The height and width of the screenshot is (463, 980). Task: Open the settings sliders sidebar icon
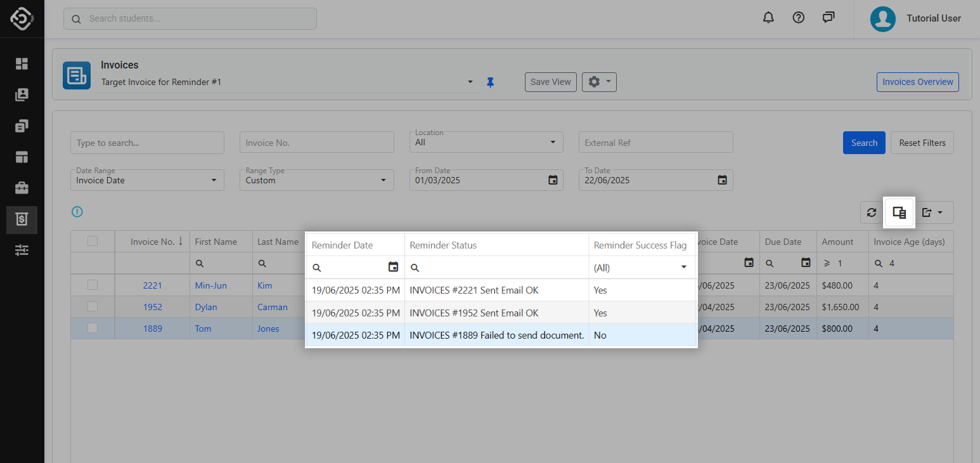[22, 251]
